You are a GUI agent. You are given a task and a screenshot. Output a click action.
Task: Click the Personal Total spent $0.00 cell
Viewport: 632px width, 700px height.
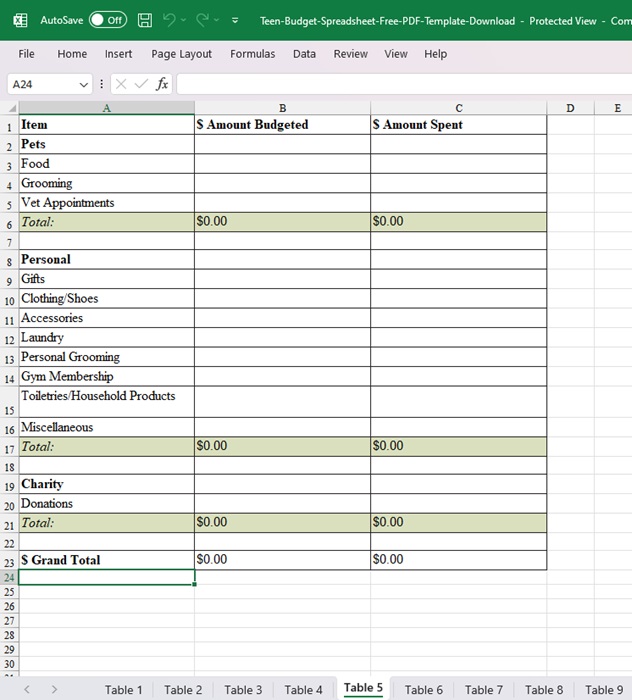coord(459,446)
